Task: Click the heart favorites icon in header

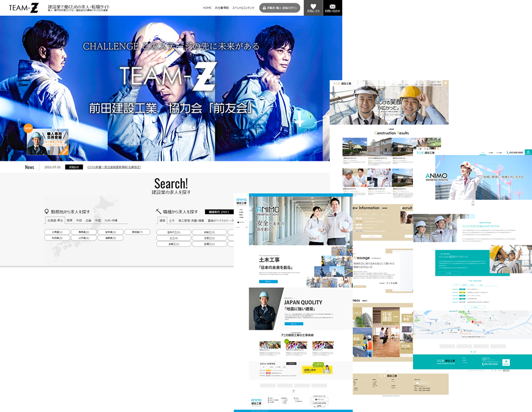Action: pos(313,6)
